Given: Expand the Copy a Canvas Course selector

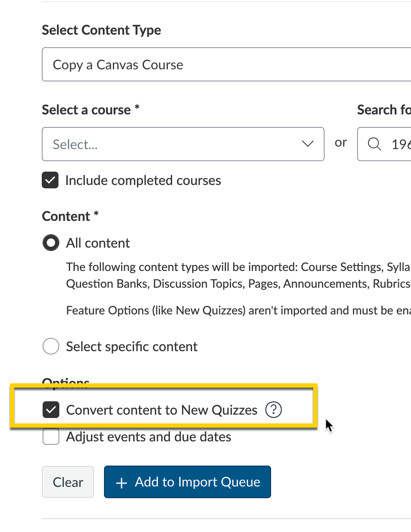Looking at the screenshot, I should (226, 64).
